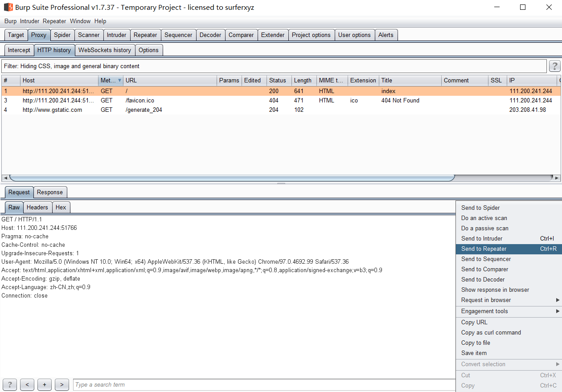The width and height of the screenshot is (562, 392).
Task: Switch to the Response tab
Action: (x=50, y=192)
